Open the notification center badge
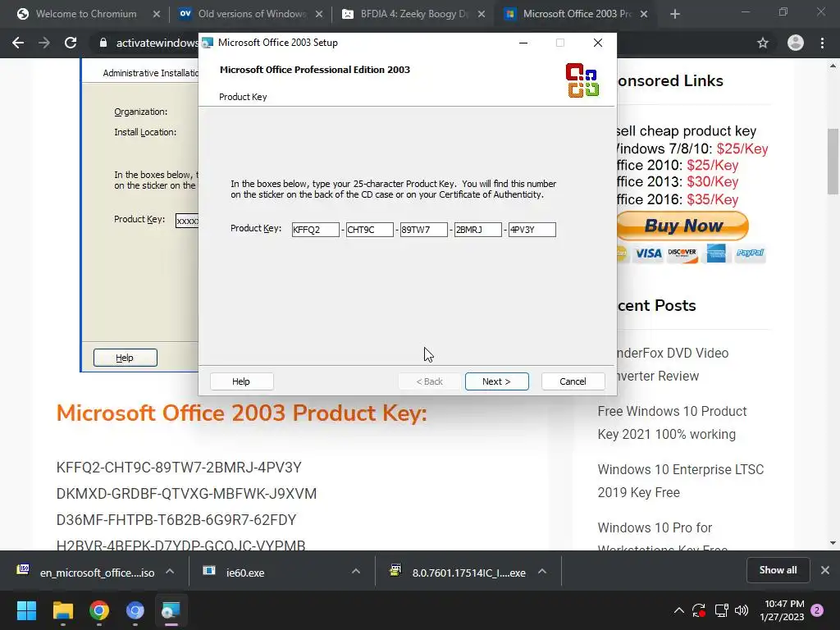 (817, 610)
